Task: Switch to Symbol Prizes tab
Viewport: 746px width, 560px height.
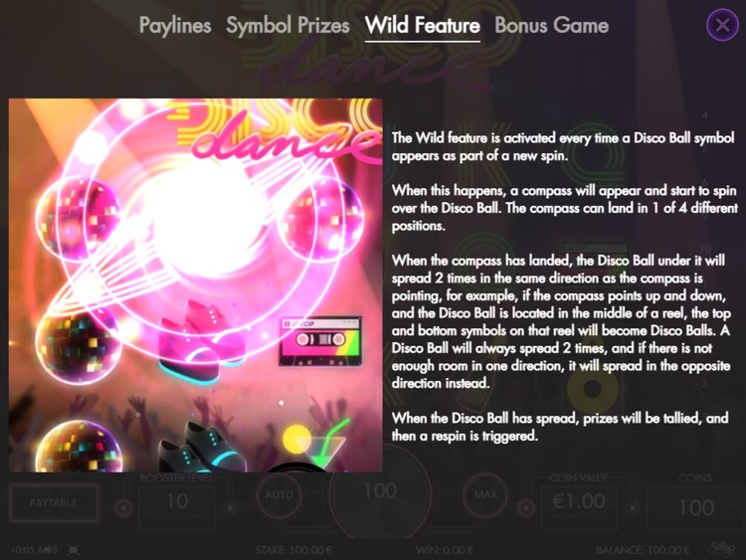Action: [x=287, y=25]
